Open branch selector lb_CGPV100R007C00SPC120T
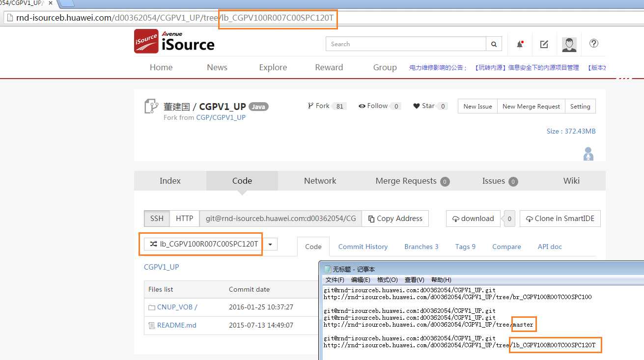Screen dimensions: 644x360 point(203,244)
